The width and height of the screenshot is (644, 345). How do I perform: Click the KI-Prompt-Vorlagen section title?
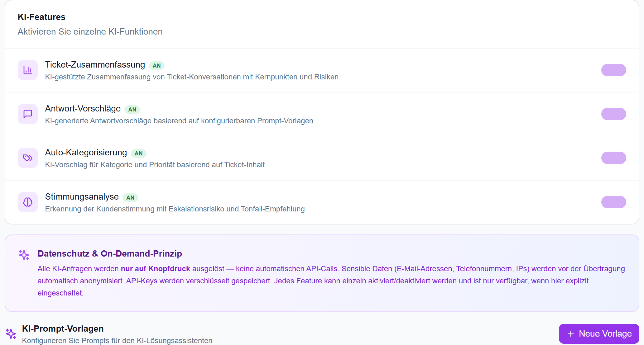tap(63, 328)
